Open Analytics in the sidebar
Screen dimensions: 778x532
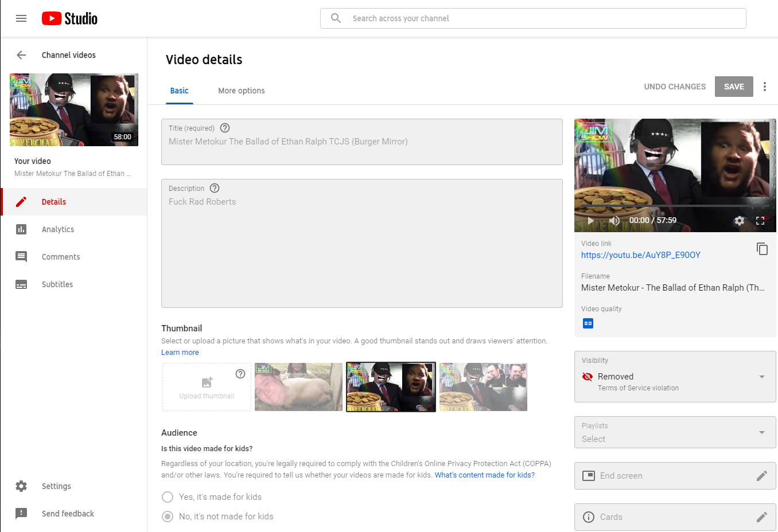pos(73,229)
